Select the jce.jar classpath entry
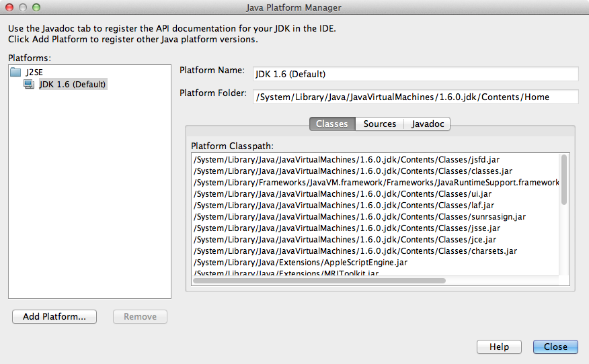This screenshot has width=589, height=364. tap(345, 239)
